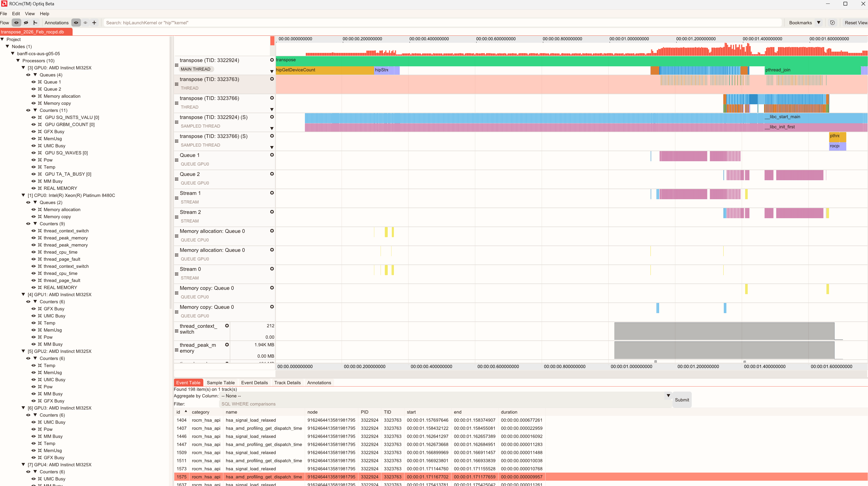Image resolution: width=868 pixels, height=486 pixels.
Task: Click the Flow hide-all crossed-eye icon
Action: [26, 23]
